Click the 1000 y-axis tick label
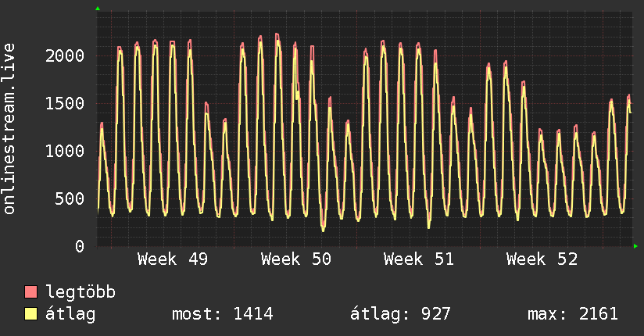Image resolution: width=644 pixels, height=336 pixels. [x=65, y=151]
